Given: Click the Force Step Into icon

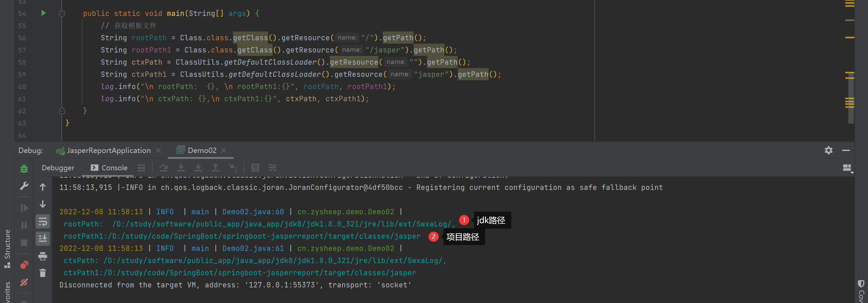Looking at the screenshot, I should click(x=198, y=168).
